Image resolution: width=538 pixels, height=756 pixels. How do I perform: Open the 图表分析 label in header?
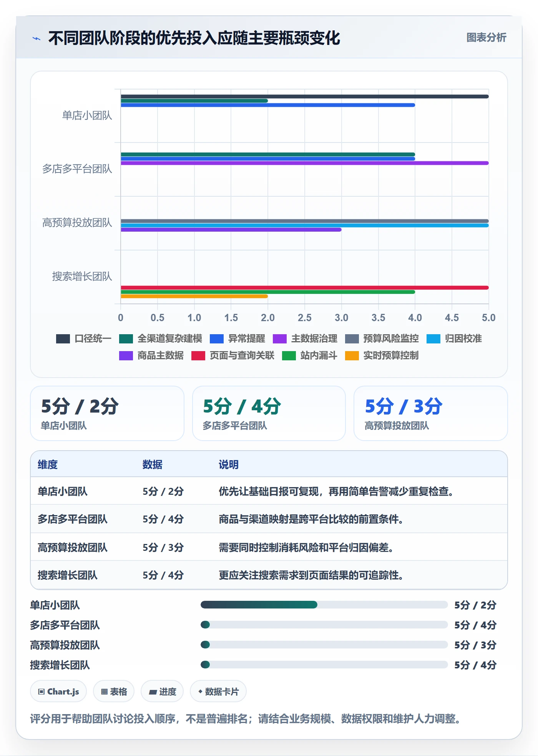coord(486,38)
